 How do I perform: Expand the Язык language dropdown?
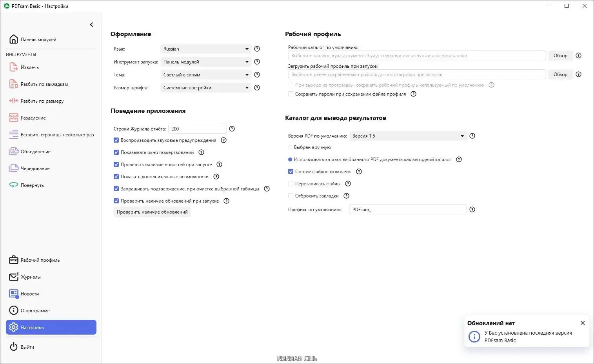pos(205,49)
